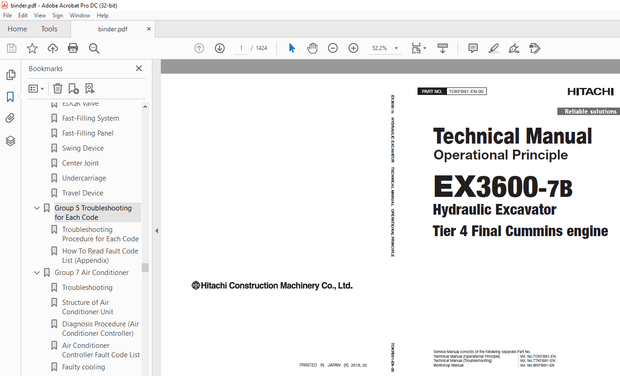Screen dimensions: 620x376
Task: Open How To Read Fault Code List bookmark
Action: (100, 255)
